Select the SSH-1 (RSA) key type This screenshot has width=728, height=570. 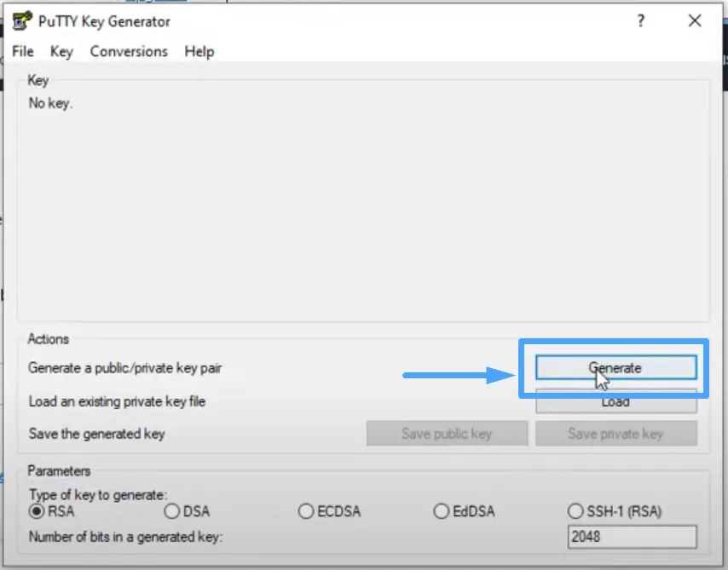[615, 511]
